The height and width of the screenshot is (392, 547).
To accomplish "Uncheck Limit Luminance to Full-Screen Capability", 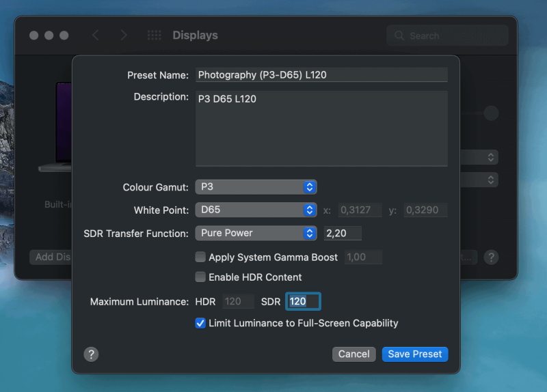I will point(200,323).
